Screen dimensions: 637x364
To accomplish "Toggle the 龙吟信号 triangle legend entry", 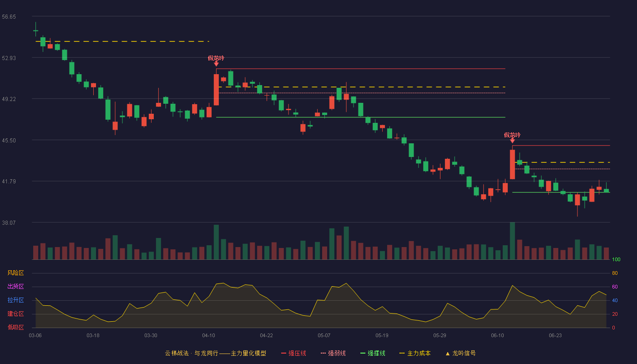I will pyautogui.click(x=460, y=353).
